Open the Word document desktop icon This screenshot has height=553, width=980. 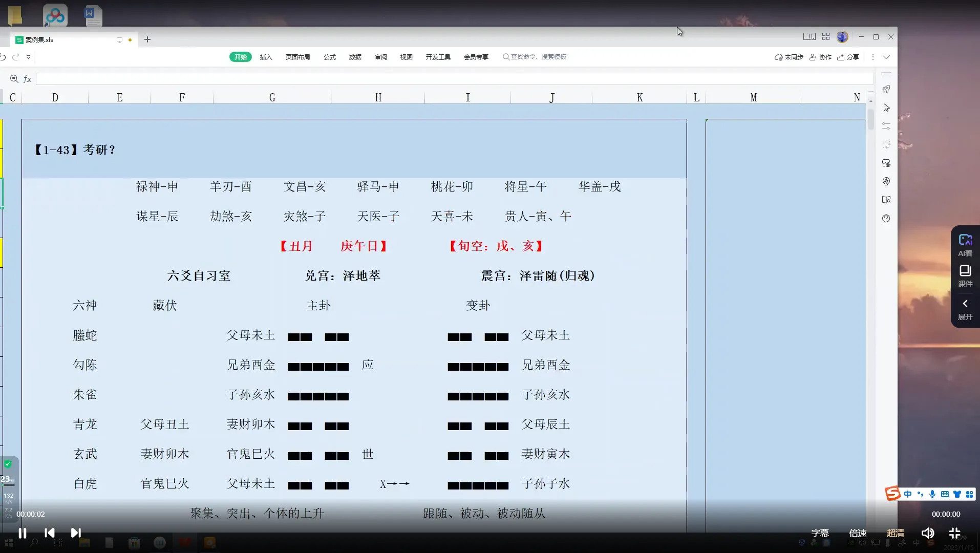[x=93, y=15]
